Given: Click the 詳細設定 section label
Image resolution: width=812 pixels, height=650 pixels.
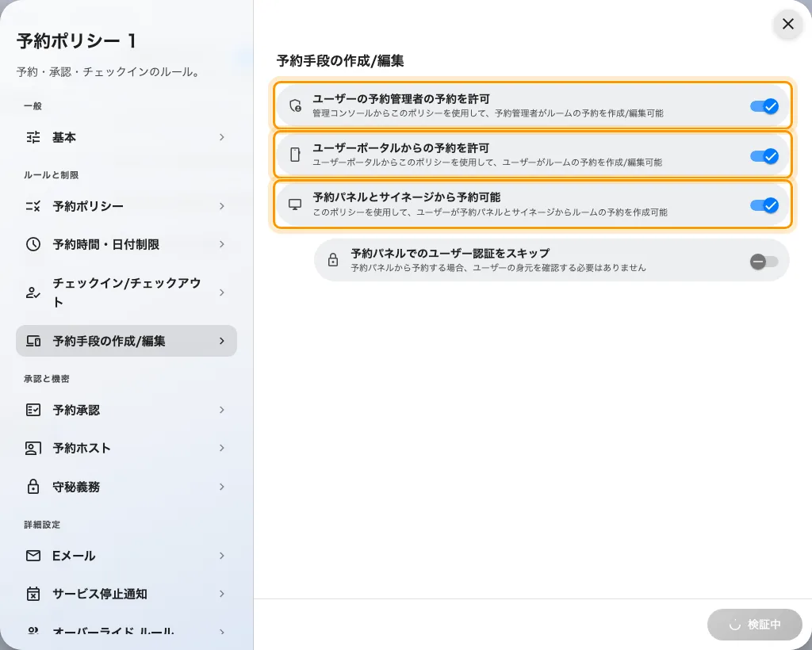Looking at the screenshot, I should [41, 525].
